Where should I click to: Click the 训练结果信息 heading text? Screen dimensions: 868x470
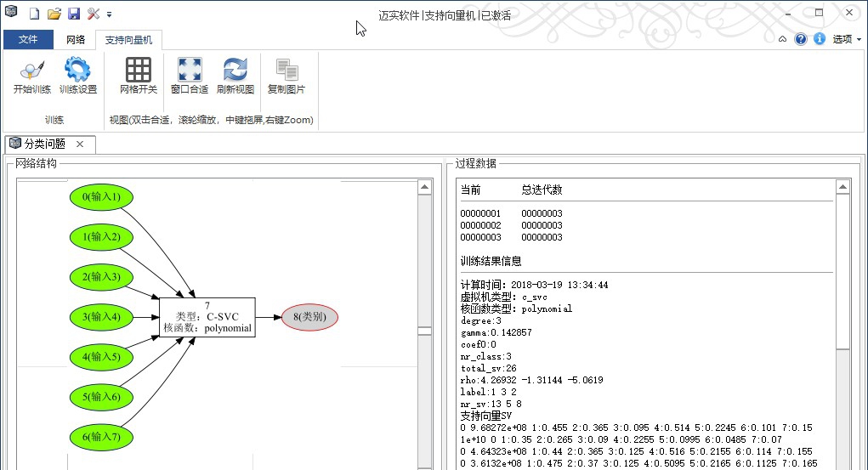tap(491, 261)
